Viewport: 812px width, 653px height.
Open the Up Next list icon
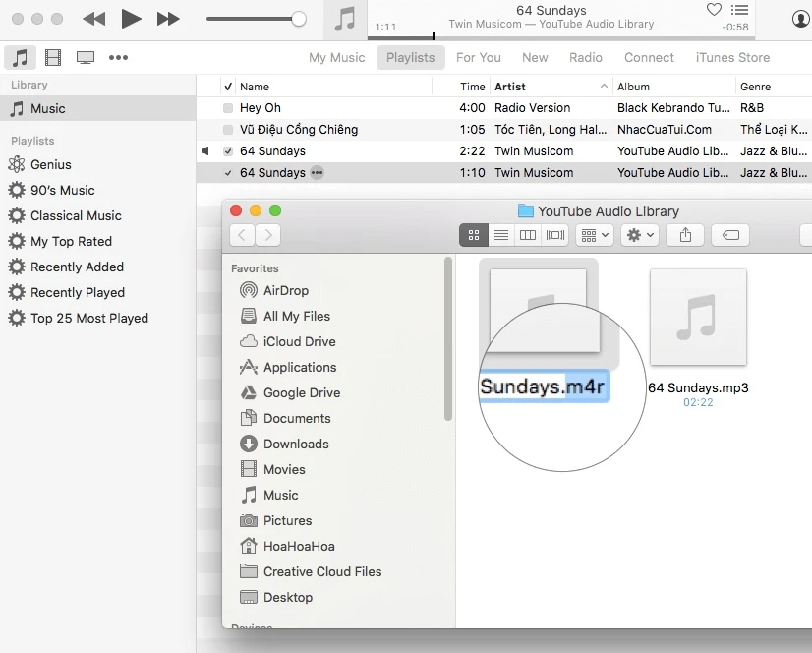point(740,10)
